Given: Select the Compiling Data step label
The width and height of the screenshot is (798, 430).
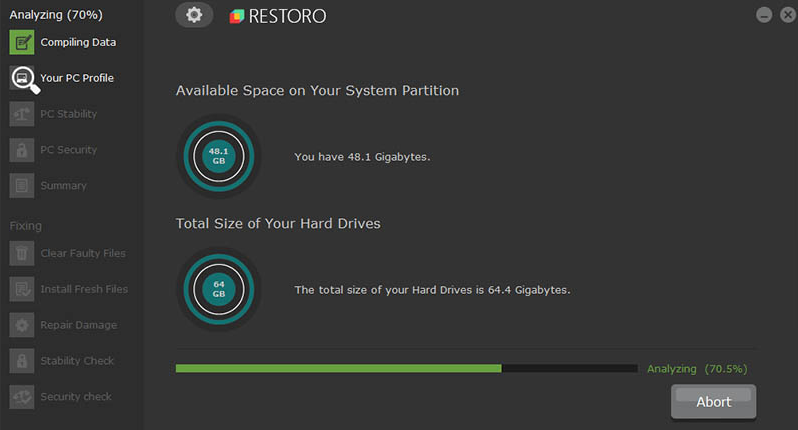Looking at the screenshot, I should tap(78, 42).
